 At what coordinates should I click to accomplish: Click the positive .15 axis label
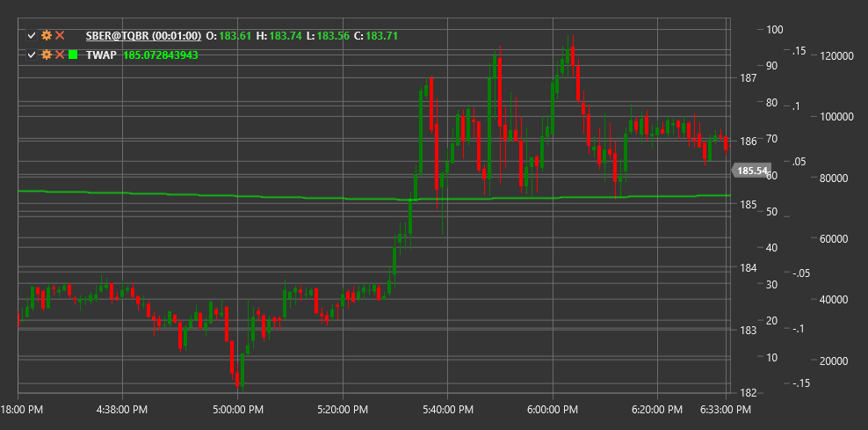[x=800, y=51]
